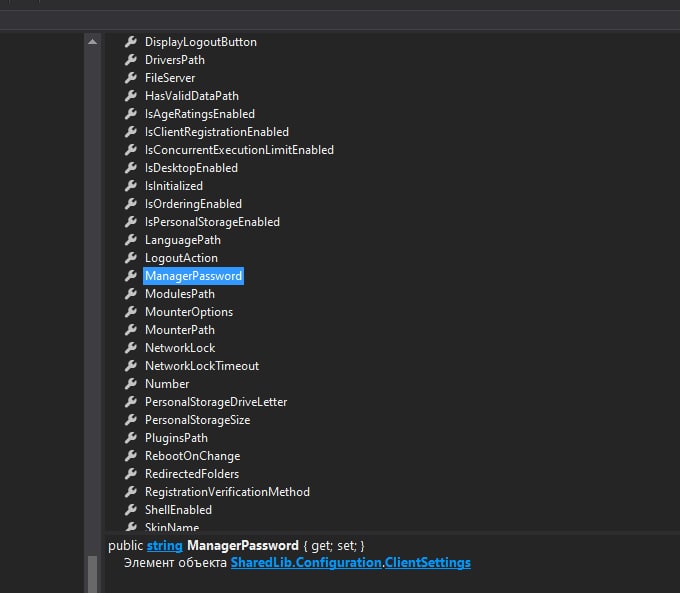Open the string type link

(x=164, y=546)
